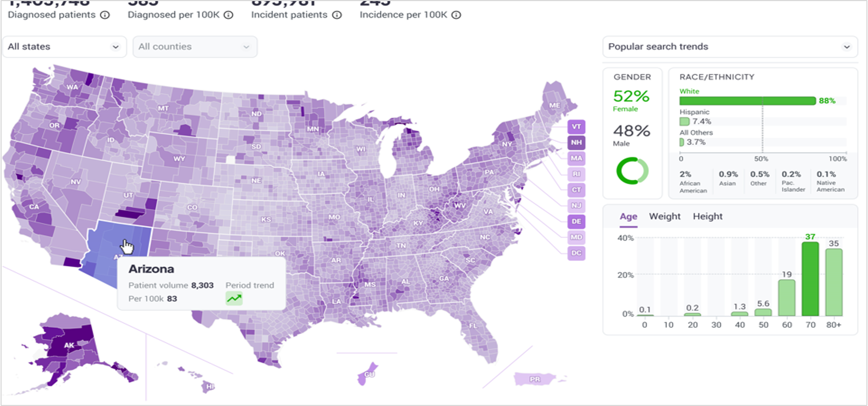Select the Age tab
The height and width of the screenshot is (406, 868).
tap(628, 216)
